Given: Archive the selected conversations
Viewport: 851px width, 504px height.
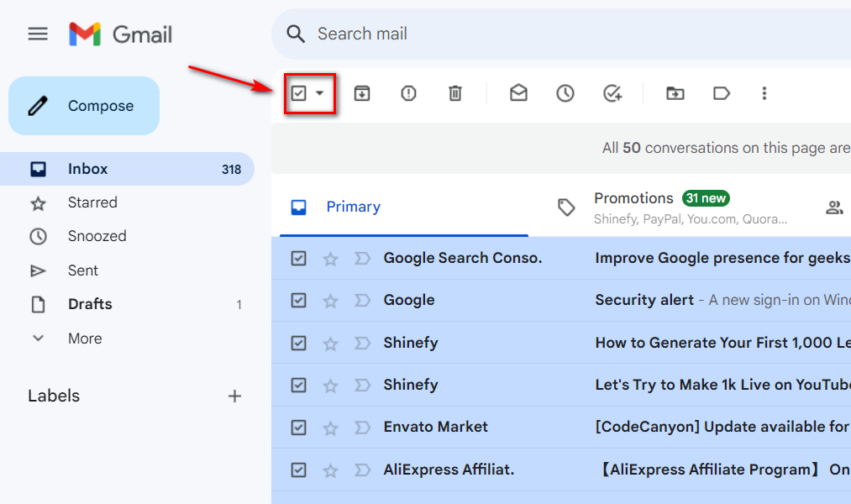Looking at the screenshot, I should 362,93.
